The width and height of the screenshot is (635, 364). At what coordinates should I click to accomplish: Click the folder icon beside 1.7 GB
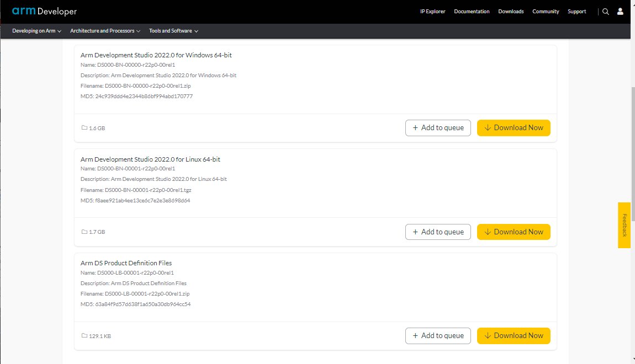click(84, 232)
